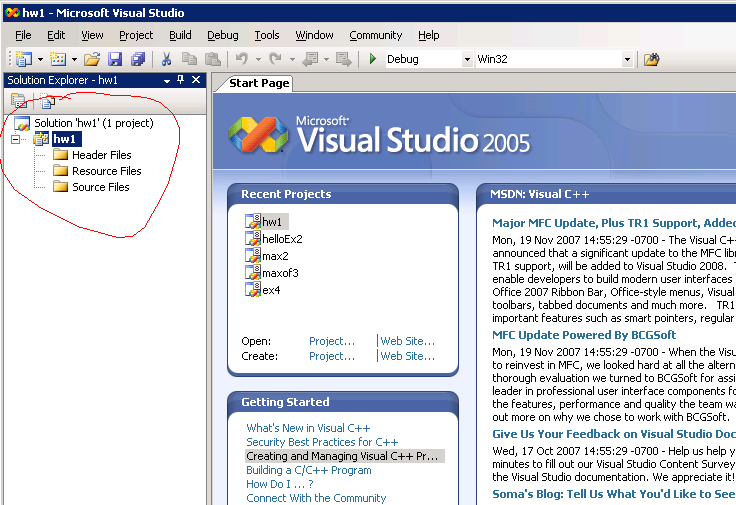Screen dimensions: 736x505
Task: Open Solution Explorer window position dropdown
Action: point(167,81)
